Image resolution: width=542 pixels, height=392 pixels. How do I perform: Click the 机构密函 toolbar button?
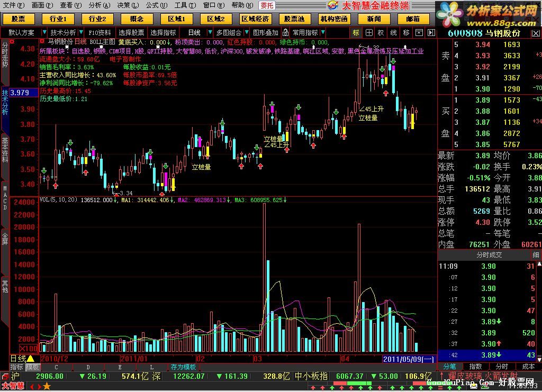pyautogui.click(x=334, y=19)
